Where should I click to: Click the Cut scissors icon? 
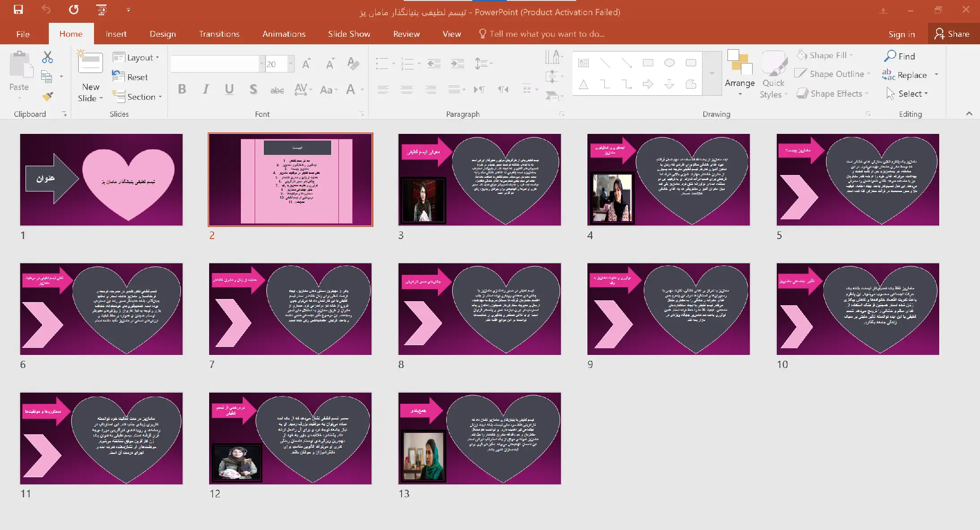[47, 57]
